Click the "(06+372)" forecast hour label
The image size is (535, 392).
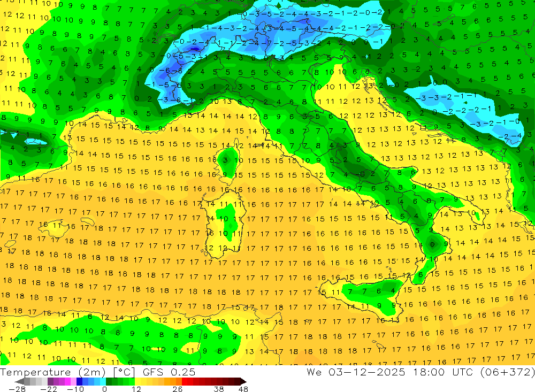tap(507, 372)
